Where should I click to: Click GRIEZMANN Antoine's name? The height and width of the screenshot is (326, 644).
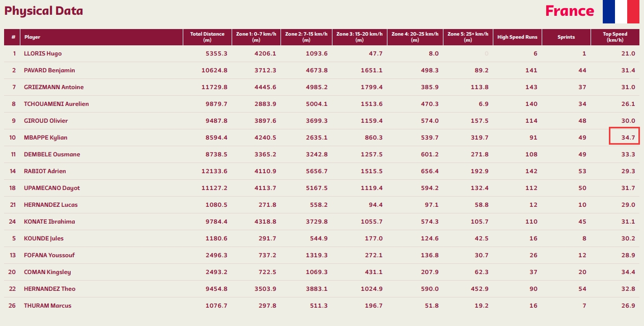point(54,87)
